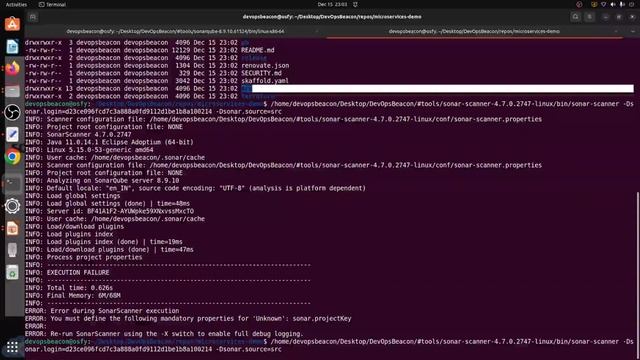
Task: Open terminal hamburger menu
Action: (x=590, y=17)
